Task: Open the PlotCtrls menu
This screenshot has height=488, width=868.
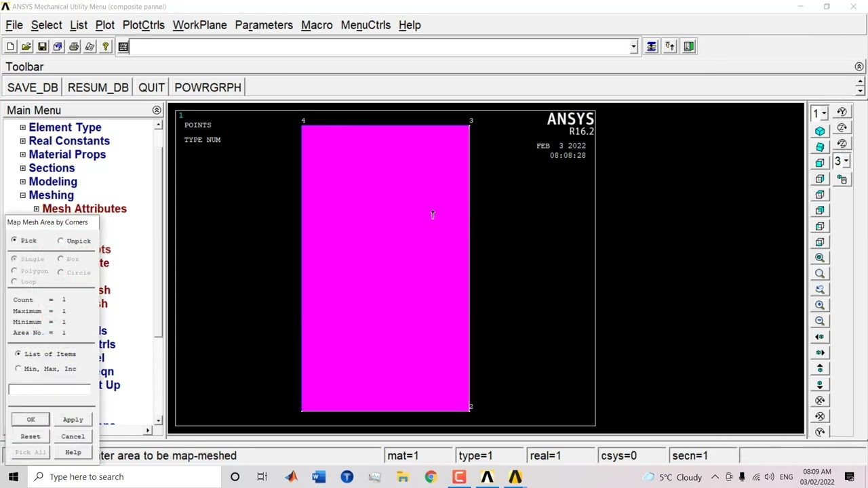Action: [x=144, y=25]
